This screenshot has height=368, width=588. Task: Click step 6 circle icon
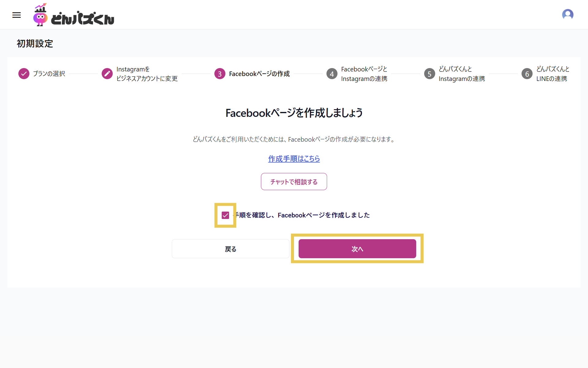pyautogui.click(x=527, y=74)
